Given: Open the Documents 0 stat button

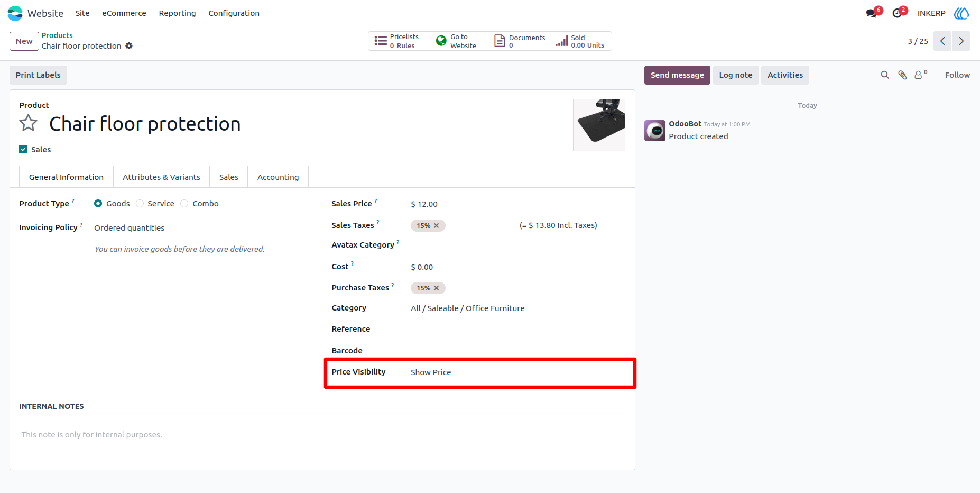Looking at the screenshot, I should click(x=520, y=41).
